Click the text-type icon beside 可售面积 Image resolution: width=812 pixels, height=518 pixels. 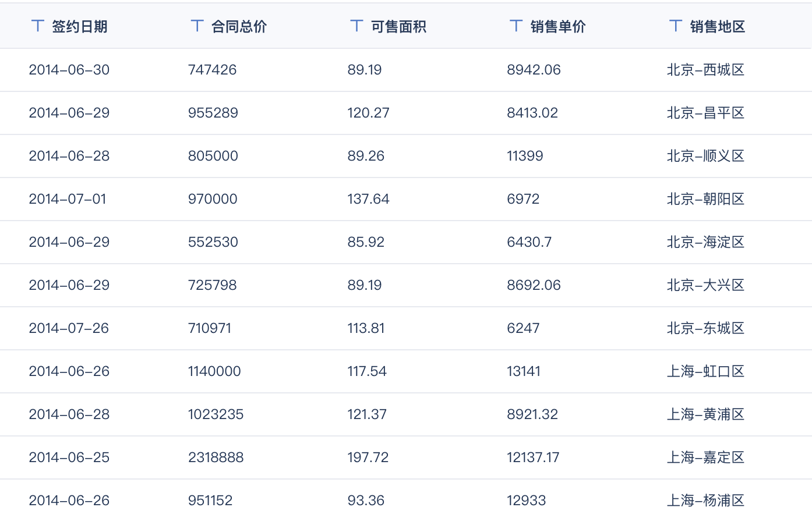tap(357, 26)
